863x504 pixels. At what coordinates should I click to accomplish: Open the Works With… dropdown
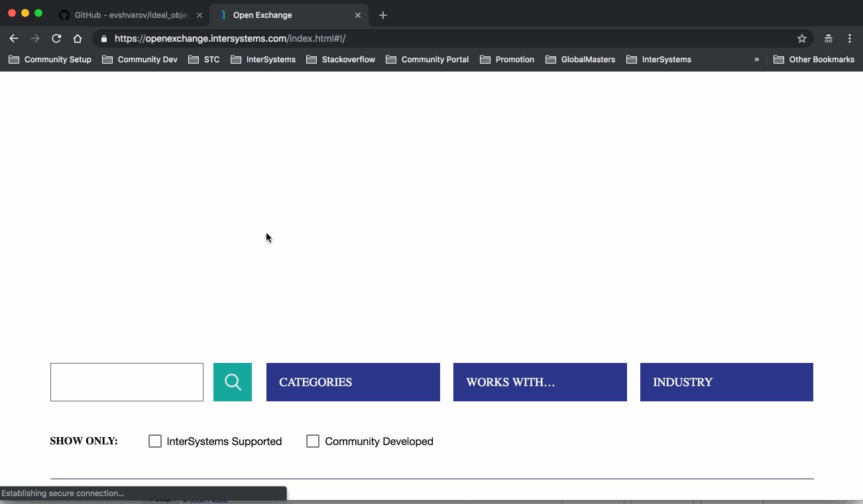[x=540, y=382]
